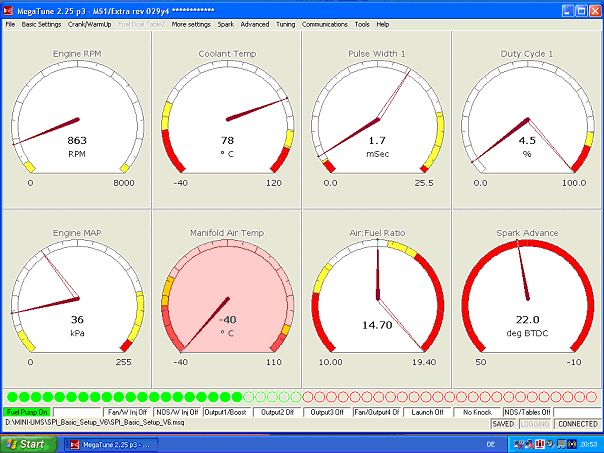Screen dimensions: 604x453
Task: Open the Basic Settings menu
Action: point(42,24)
